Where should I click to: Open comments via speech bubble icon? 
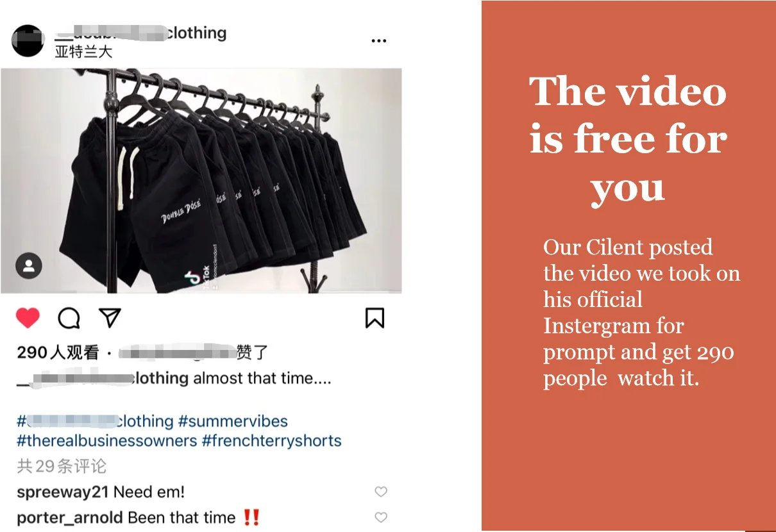point(69,318)
